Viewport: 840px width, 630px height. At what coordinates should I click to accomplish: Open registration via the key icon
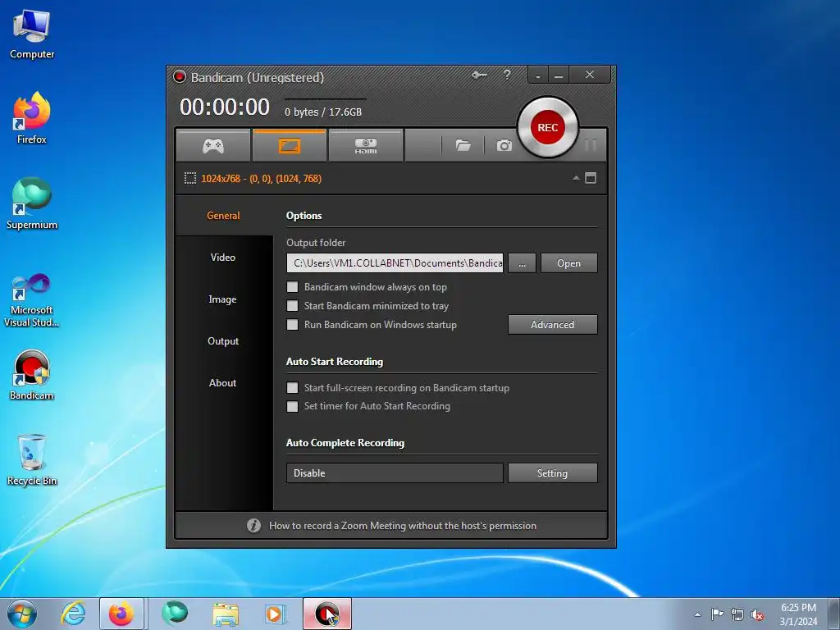point(479,75)
